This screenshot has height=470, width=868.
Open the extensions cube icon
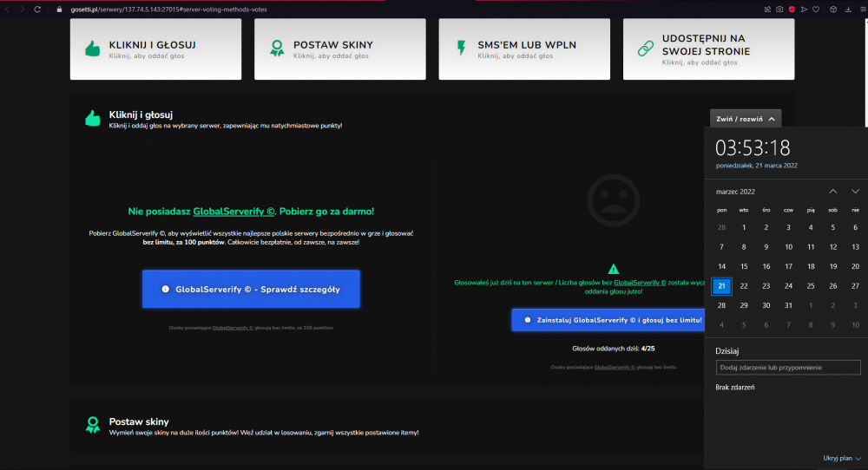click(833, 10)
